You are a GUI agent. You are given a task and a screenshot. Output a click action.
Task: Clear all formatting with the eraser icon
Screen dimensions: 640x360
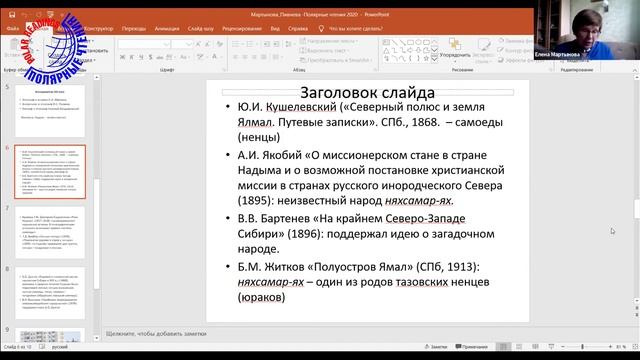[x=220, y=44]
